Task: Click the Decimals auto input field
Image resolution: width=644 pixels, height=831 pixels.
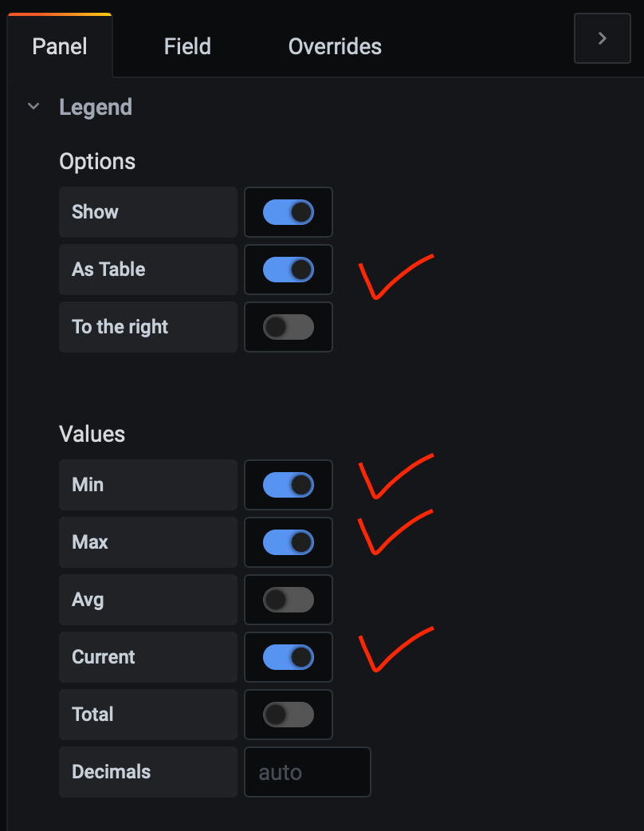Action: tap(307, 772)
